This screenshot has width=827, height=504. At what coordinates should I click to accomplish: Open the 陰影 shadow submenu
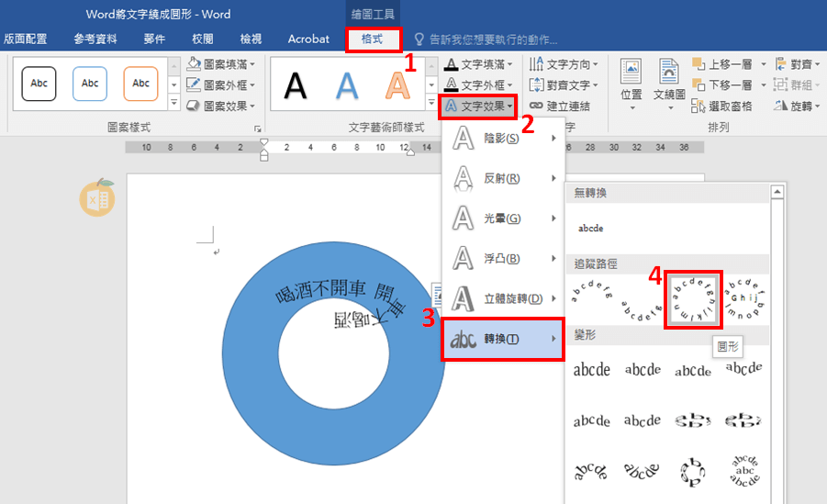pyautogui.click(x=502, y=138)
